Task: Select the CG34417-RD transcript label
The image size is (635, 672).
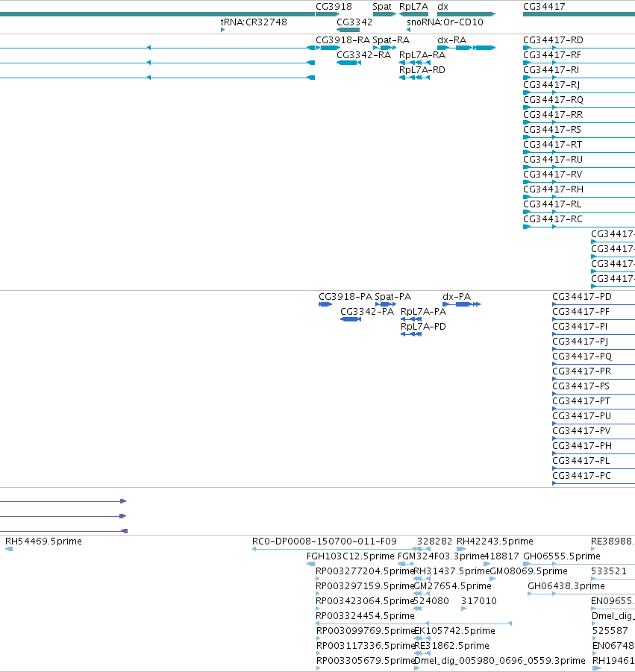Action: coord(553,40)
